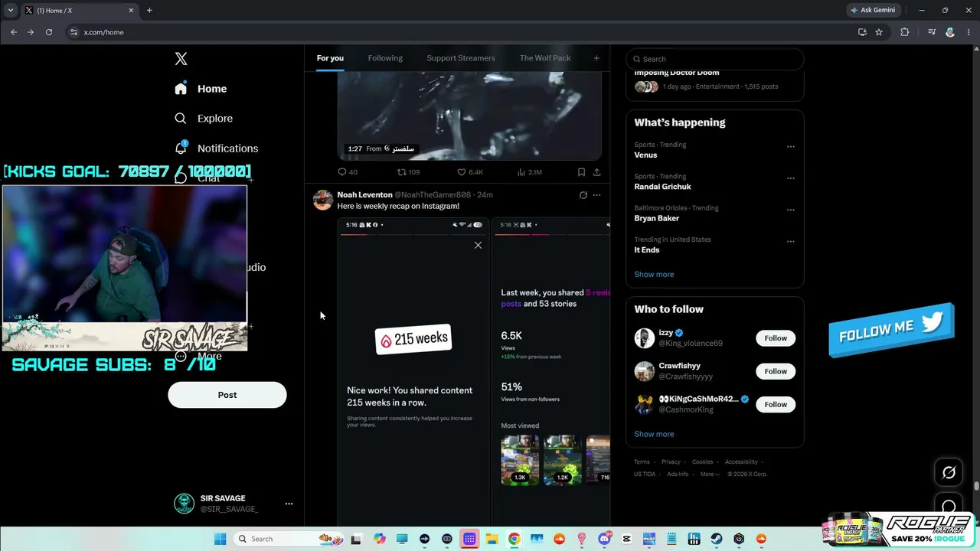Open the It Ends trending topic
This screenshot has width=980, height=551.
[646, 249]
